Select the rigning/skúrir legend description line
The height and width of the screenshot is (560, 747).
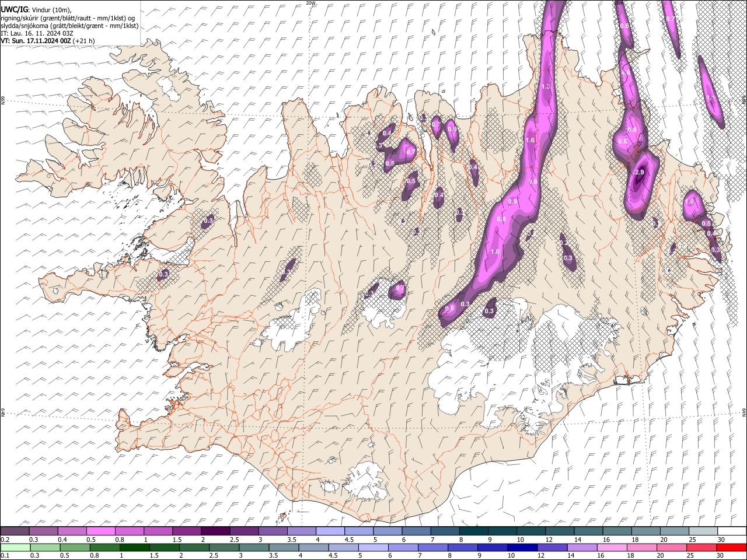pyautogui.click(x=68, y=18)
